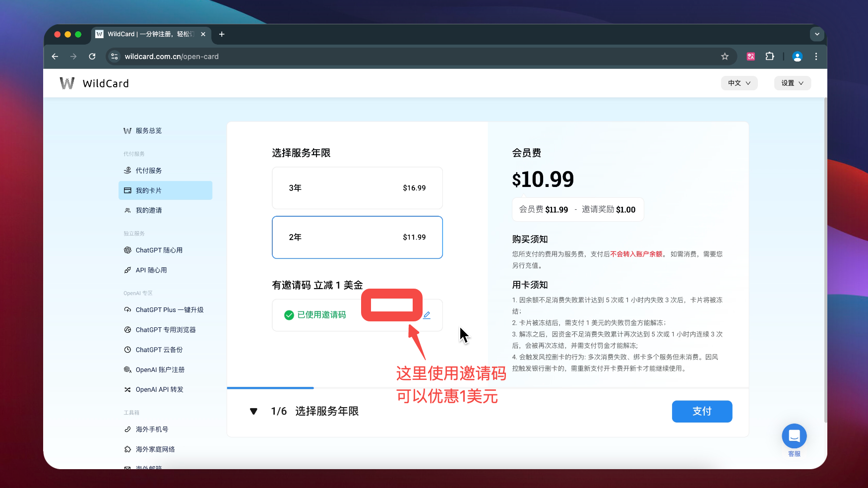Click the browser forward arrow
The width and height of the screenshot is (868, 488).
click(x=73, y=57)
